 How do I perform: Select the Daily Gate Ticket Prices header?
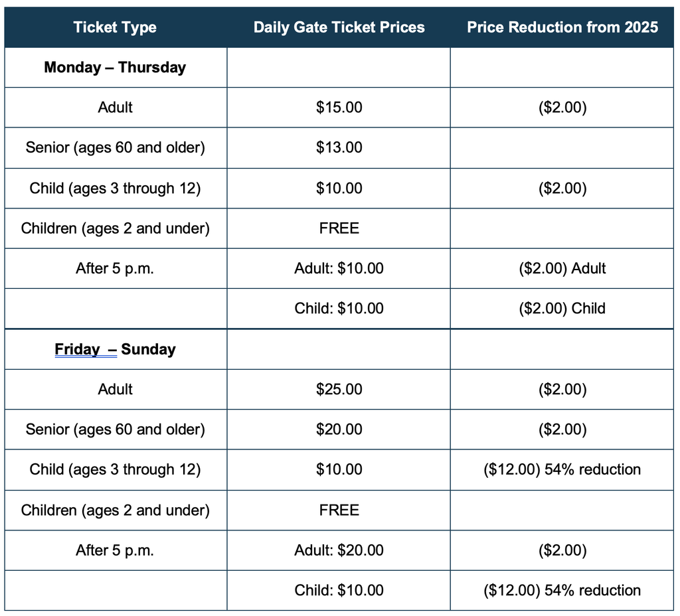[339, 27]
